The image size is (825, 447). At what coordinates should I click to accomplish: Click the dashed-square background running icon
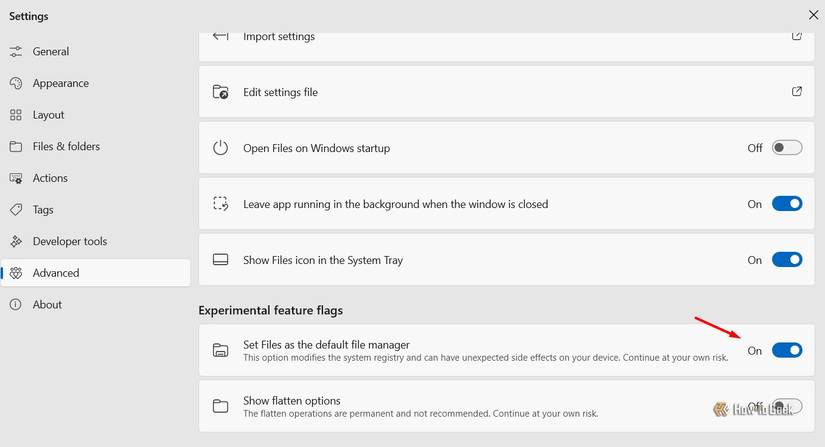[220, 204]
